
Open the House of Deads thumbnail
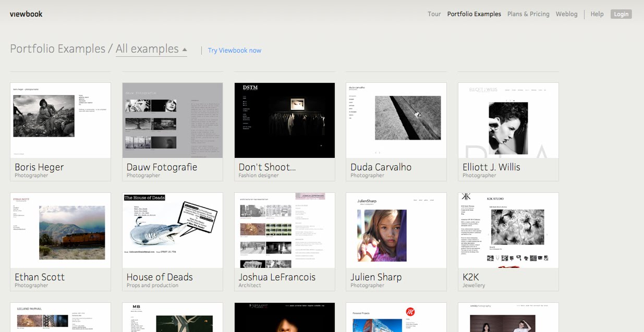[x=173, y=230]
